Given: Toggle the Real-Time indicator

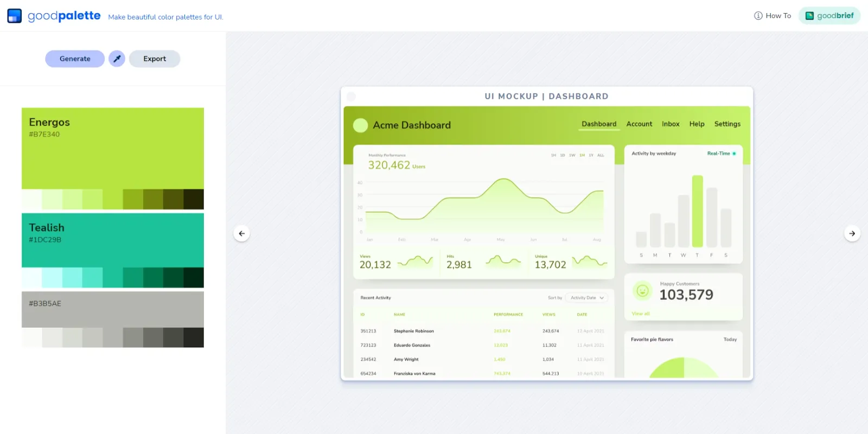Looking at the screenshot, I should point(722,154).
